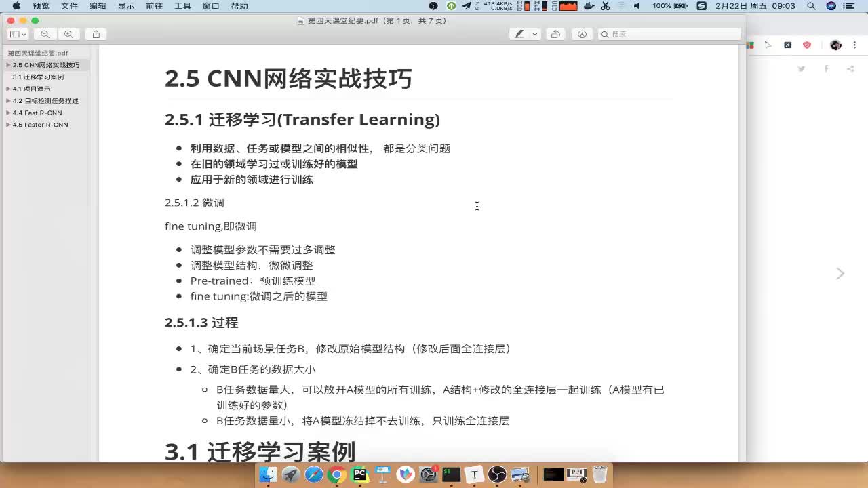Click the red shield extension icon in browser
This screenshot has width=868, height=488.
[x=807, y=45]
